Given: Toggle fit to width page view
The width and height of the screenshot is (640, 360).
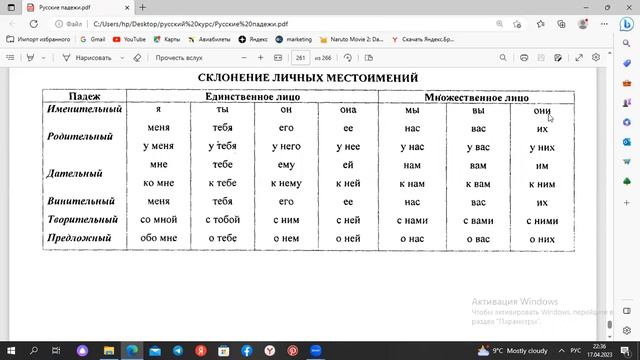Looking at the screenshot, I should (x=278, y=58).
